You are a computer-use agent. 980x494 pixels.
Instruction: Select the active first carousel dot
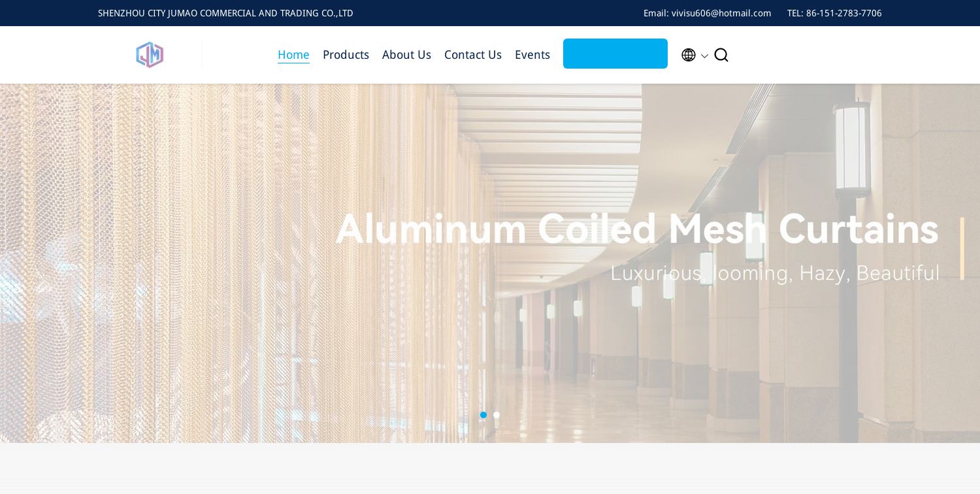[x=483, y=415]
